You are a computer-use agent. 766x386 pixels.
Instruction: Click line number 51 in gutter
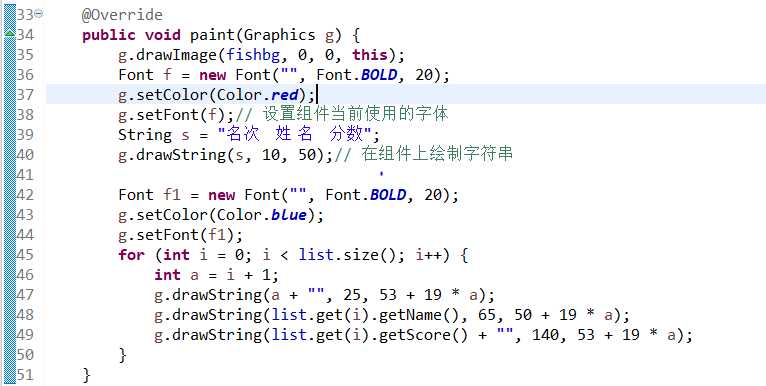(x=25, y=375)
